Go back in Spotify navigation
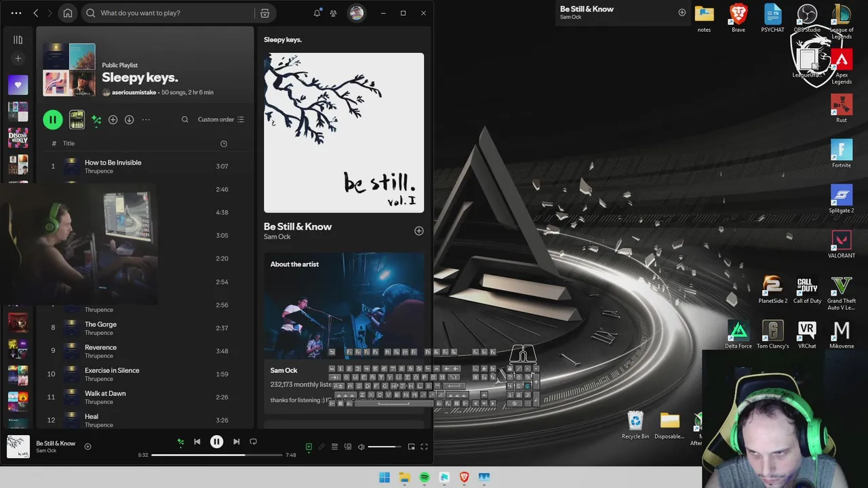Image resolution: width=868 pixels, height=488 pixels. click(36, 13)
